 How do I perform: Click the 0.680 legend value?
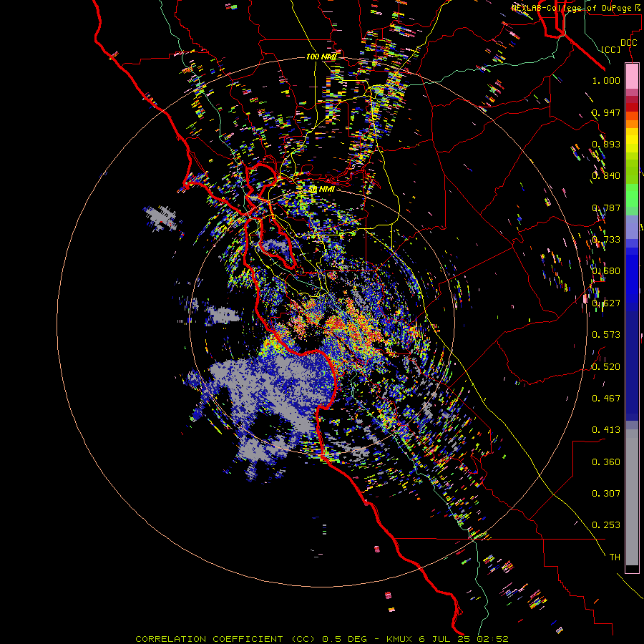[x=606, y=271]
